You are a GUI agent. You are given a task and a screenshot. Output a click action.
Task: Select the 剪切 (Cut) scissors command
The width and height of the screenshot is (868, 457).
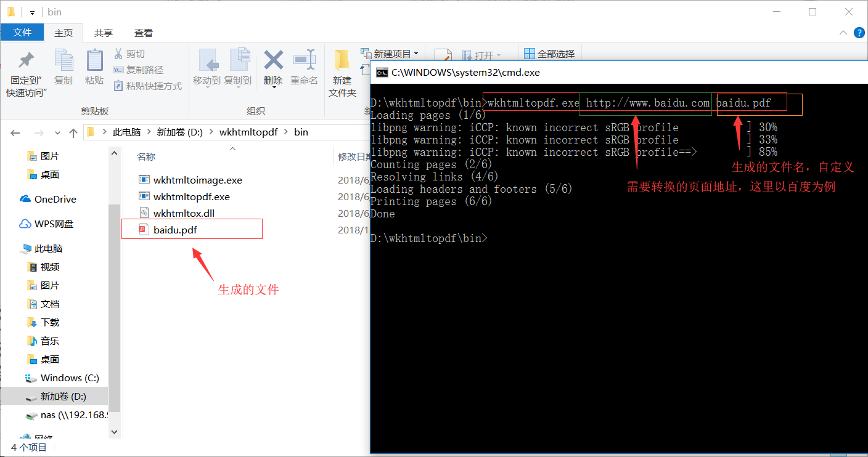(129, 54)
